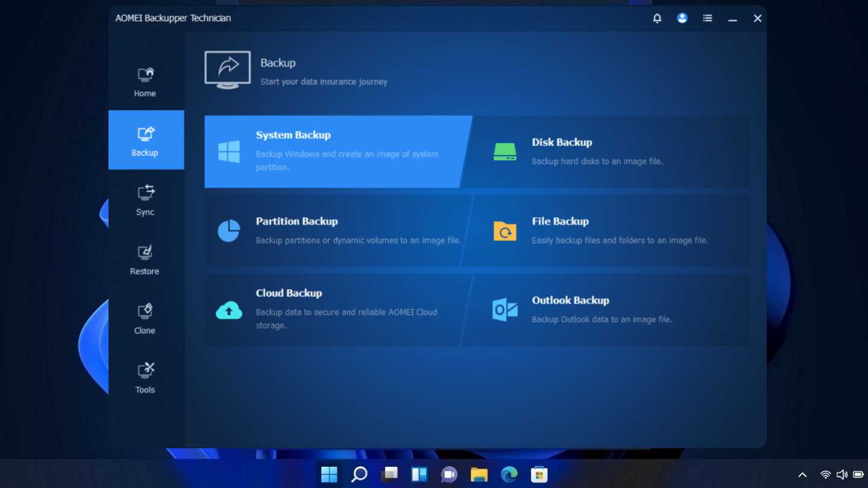
Task: Open the Tools section icon
Action: coord(146,370)
